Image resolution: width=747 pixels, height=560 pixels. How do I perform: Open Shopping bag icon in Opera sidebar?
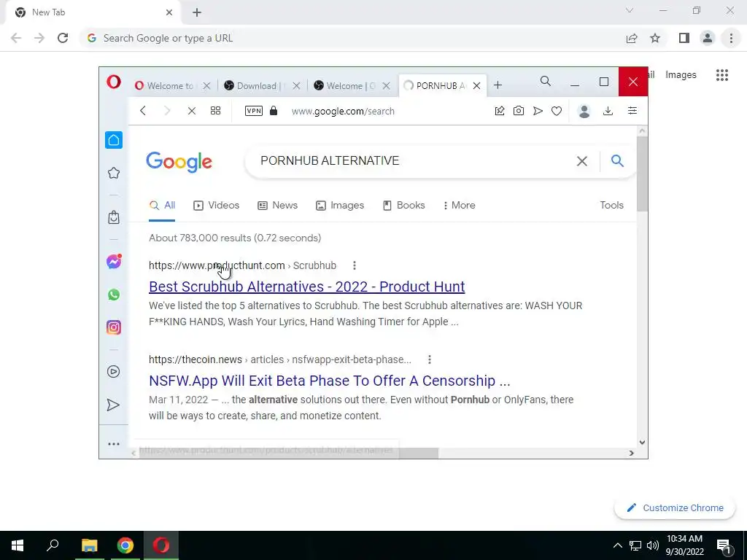[113, 217]
